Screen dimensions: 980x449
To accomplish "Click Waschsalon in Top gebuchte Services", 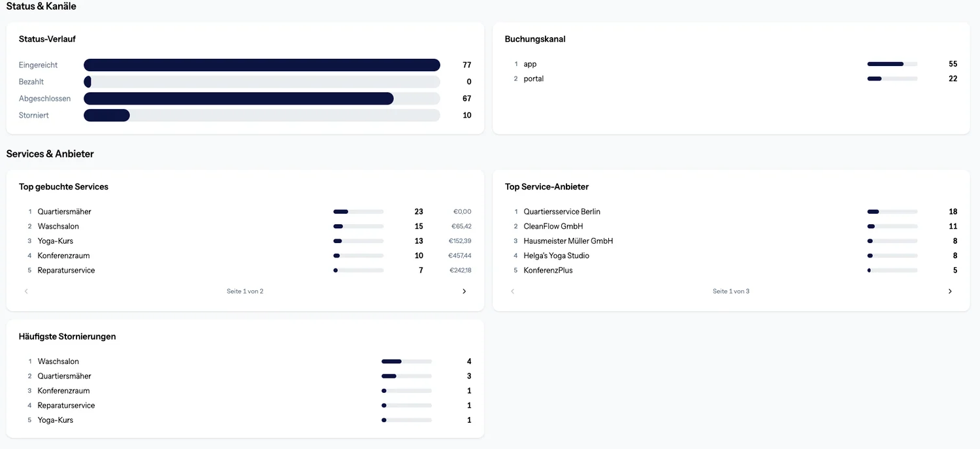I will tap(58, 226).
